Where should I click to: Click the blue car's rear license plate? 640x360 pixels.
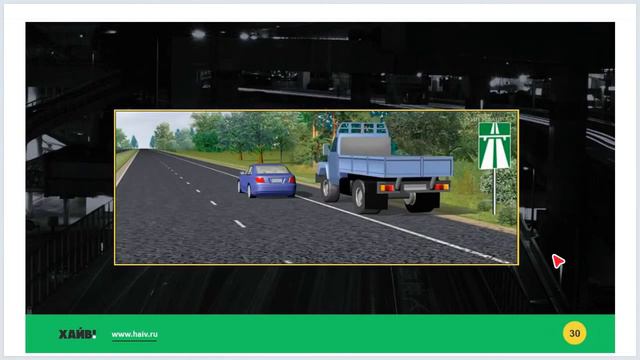pos(276,181)
